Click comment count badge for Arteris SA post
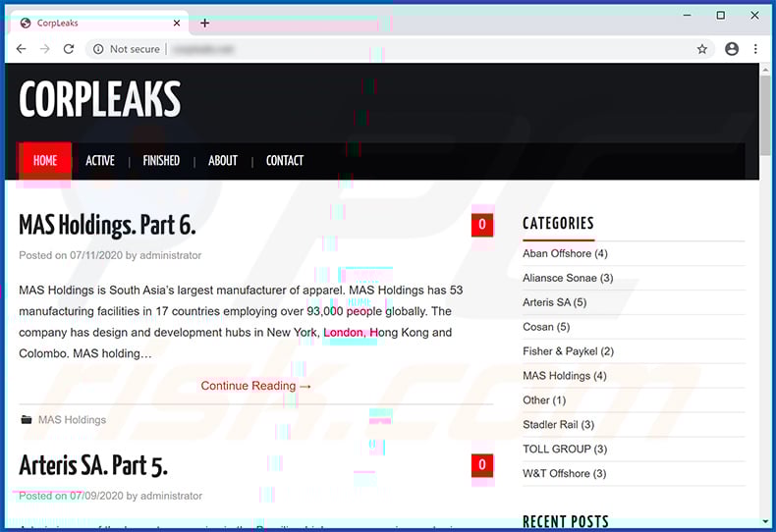Image resolution: width=776 pixels, height=532 pixels. coord(482,464)
